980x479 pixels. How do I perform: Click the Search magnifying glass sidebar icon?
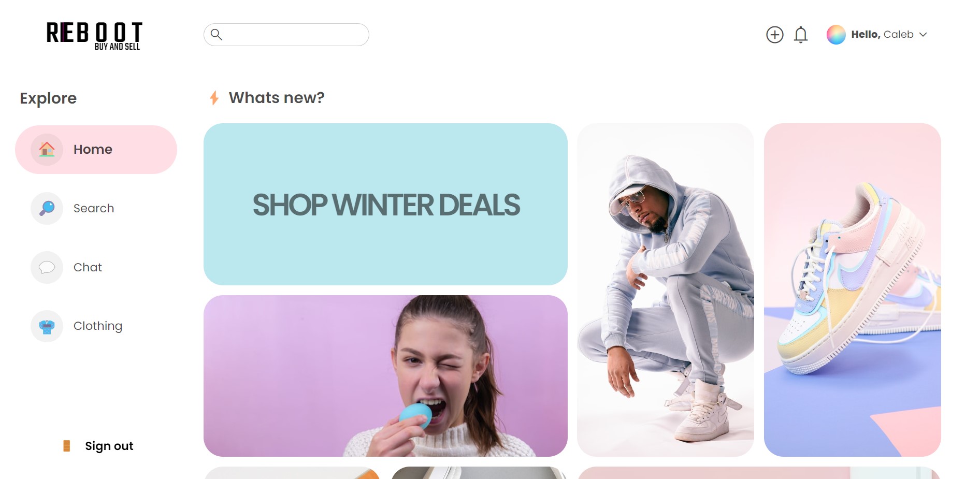pos(47,208)
